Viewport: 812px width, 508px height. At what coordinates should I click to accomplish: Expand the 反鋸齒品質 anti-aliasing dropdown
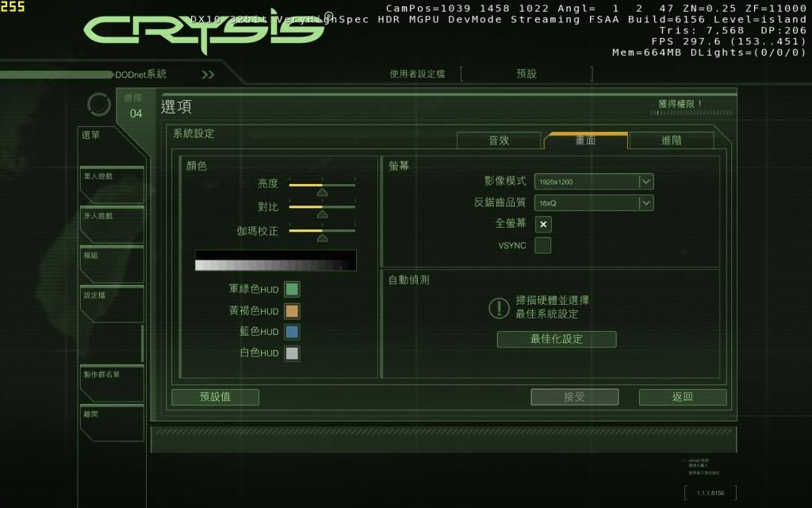(x=645, y=203)
